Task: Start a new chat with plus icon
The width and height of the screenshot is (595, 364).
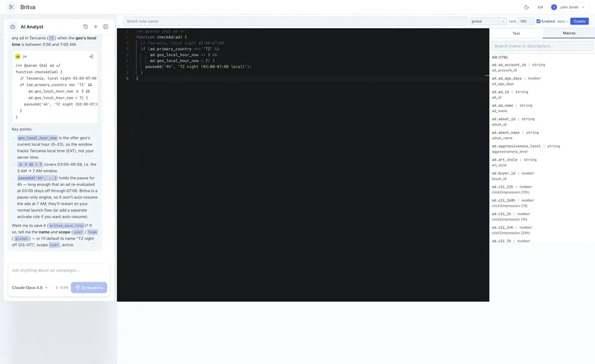Action: coord(96,27)
